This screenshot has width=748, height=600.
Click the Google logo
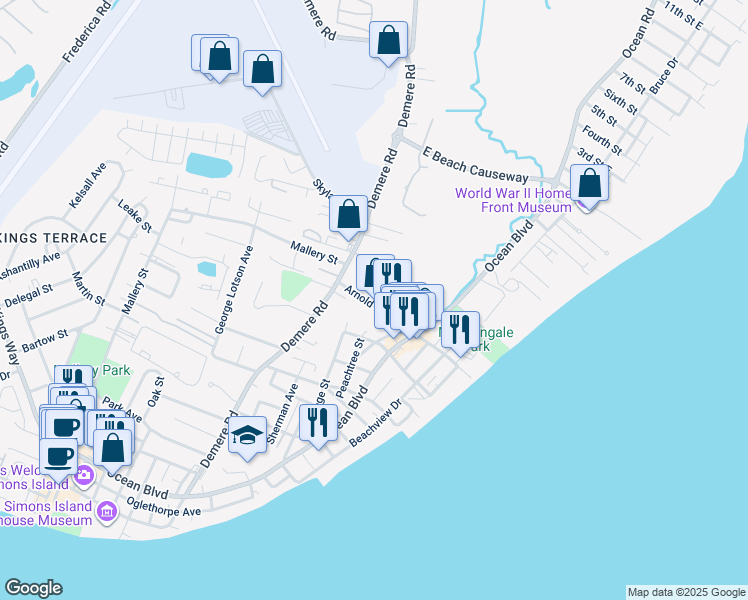click(x=33, y=588)
